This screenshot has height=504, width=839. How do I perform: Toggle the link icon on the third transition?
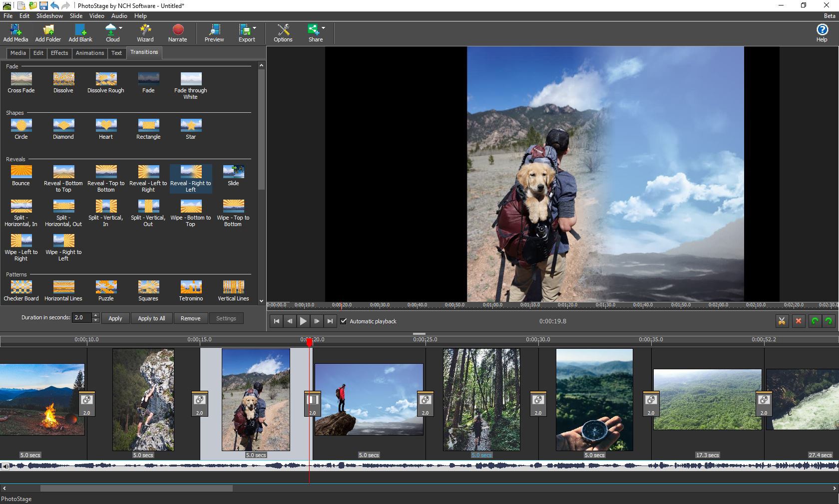312,400
